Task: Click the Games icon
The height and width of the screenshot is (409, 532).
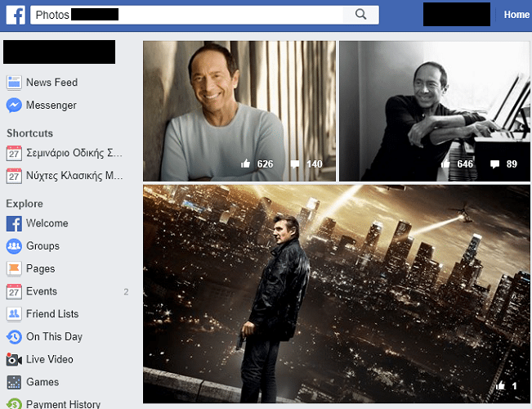Action: 14,382
